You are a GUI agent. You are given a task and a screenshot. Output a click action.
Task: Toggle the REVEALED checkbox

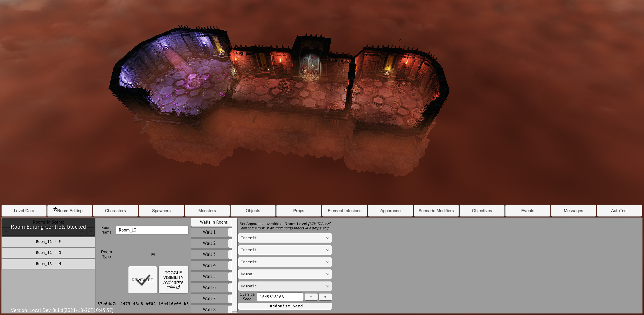[x=142, y=280]
